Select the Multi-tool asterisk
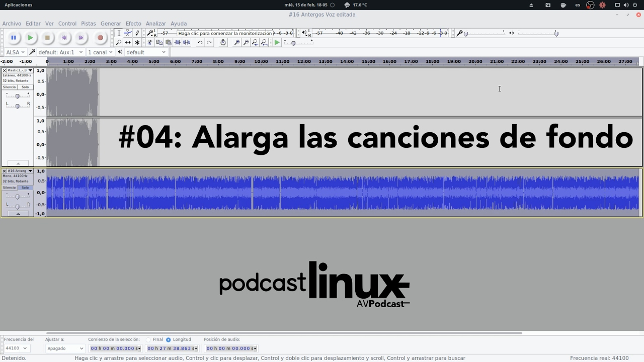Image resolution: width=644 pixels, height=362 pixels. click(137, 43)
